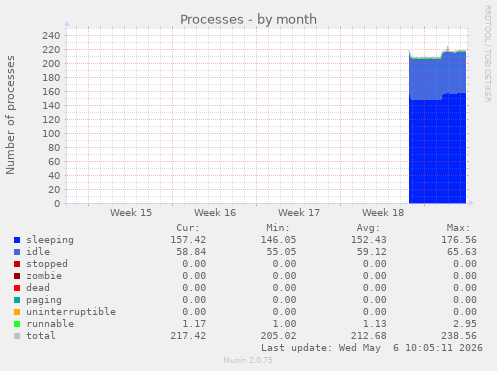Click the 100 y-axis tick label

coord(51,133)
